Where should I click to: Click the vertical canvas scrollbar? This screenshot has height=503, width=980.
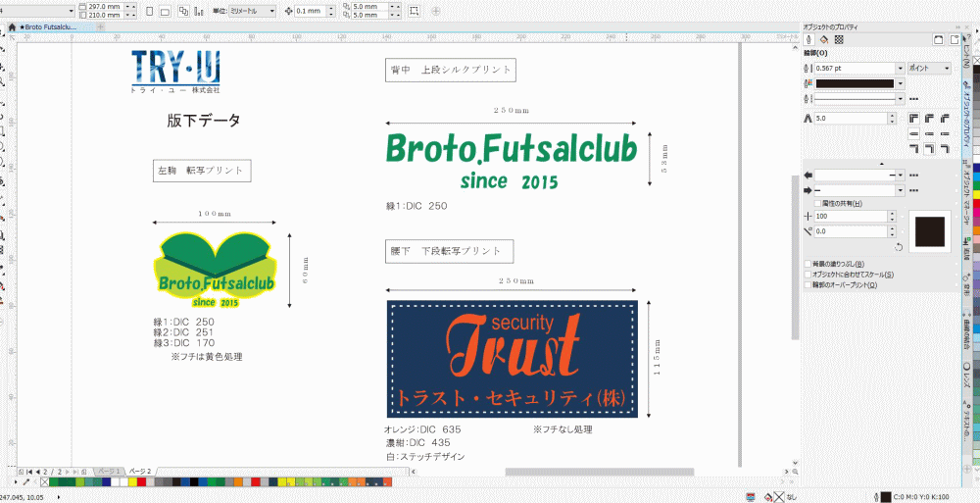coord(795,257)
